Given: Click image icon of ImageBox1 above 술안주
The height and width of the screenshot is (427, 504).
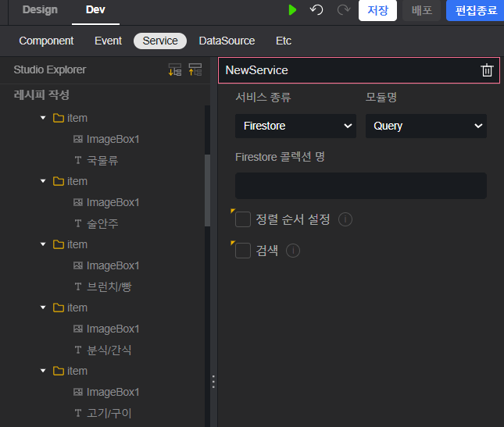Looking at the screenshot, I should 78,203.
